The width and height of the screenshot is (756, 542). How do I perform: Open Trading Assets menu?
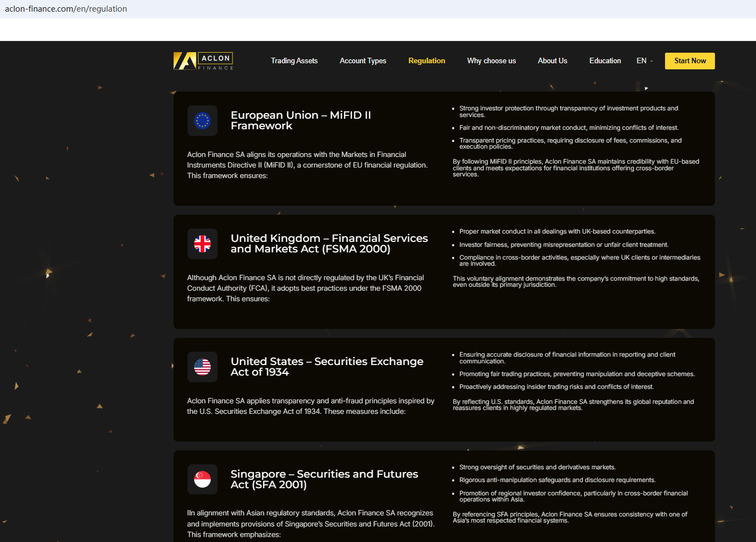click(x=294, y=61)
